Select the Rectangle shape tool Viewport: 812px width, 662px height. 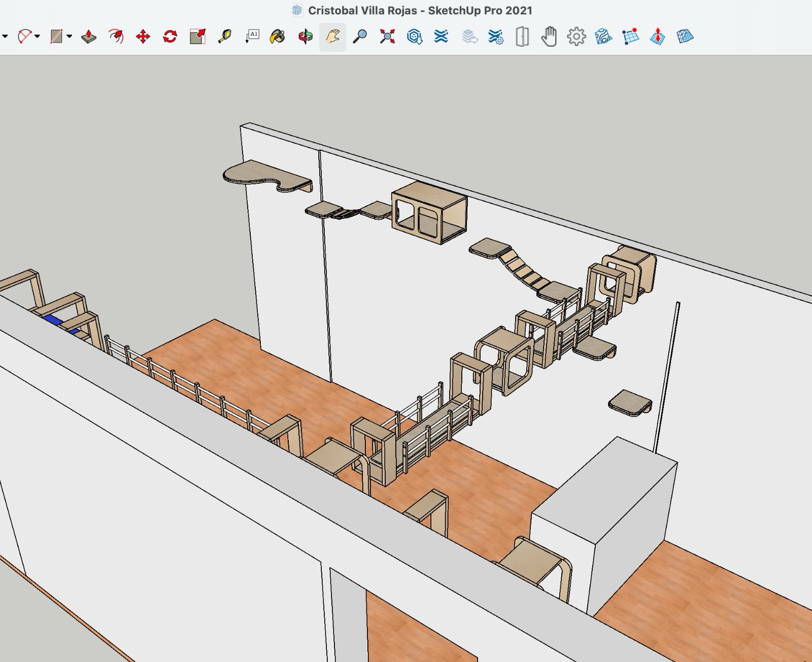pos(56,37)
